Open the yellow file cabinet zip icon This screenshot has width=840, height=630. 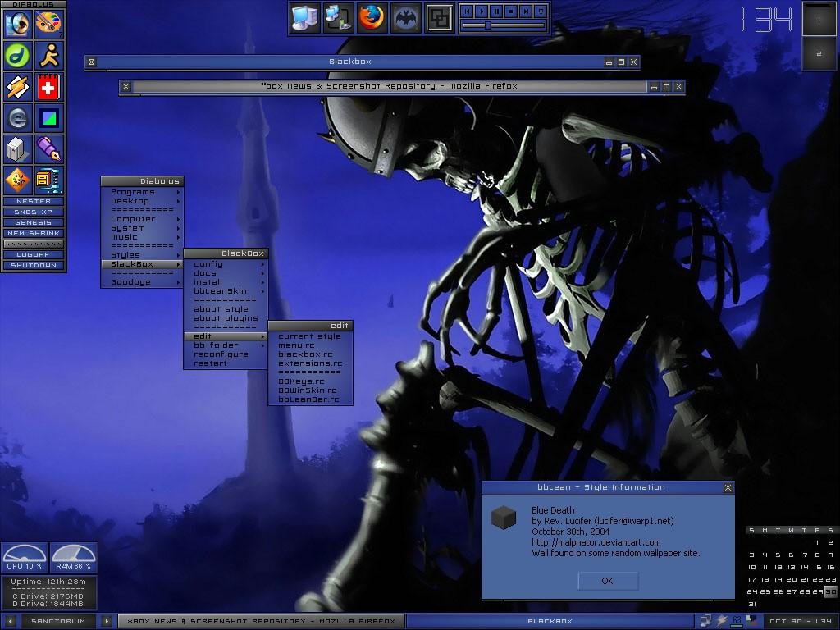pos(48,180)
